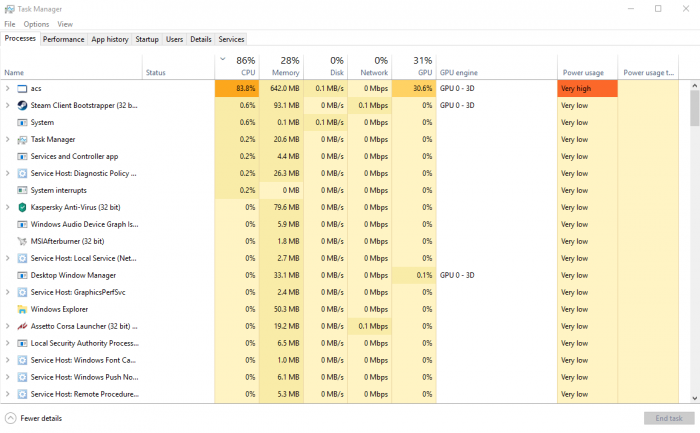Image resolution: width=700 pixels, height=433 pixels.
Task: Click the acs process icon
Action: pos(22,89)
